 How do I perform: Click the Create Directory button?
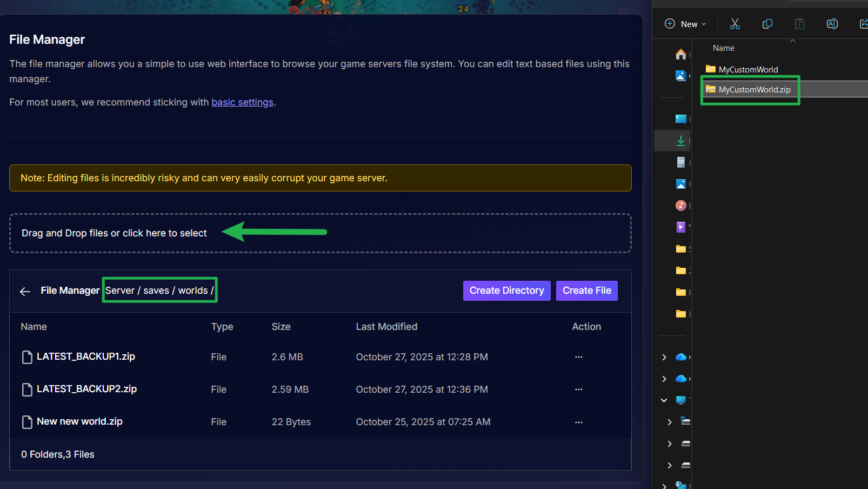506,290
